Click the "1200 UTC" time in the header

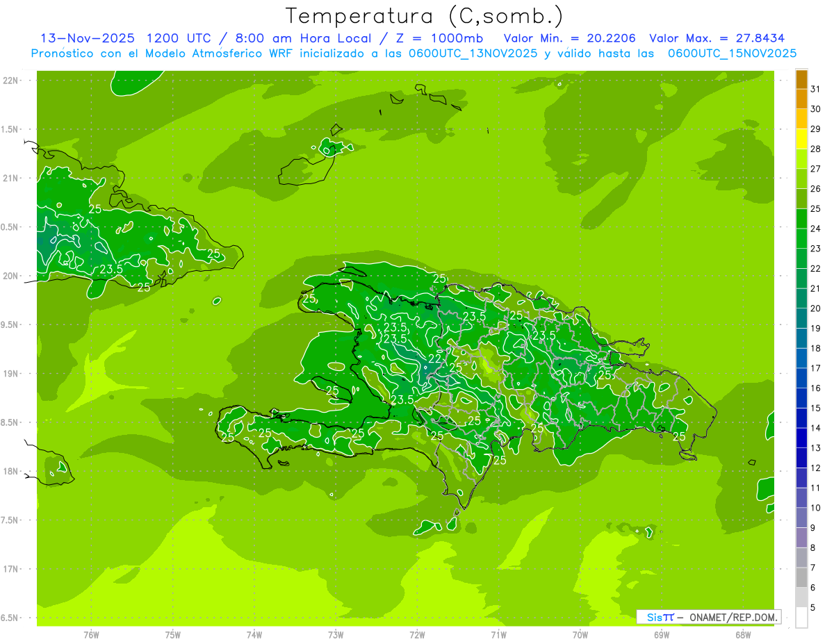coord(178,38)
